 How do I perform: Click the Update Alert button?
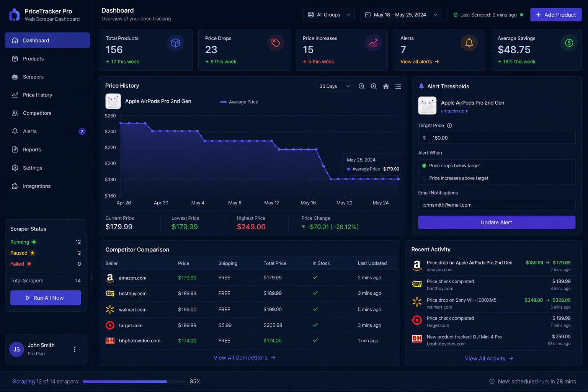[497, 222]
